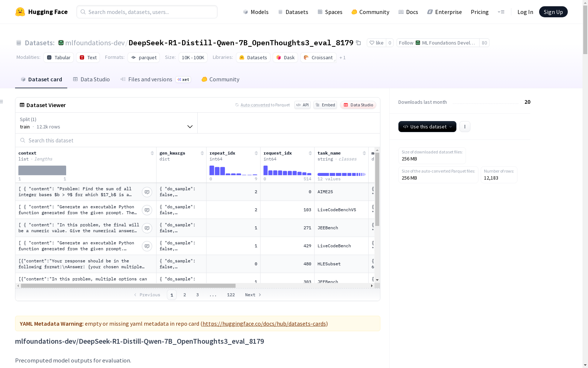The height and width of the screenshot is (368, 588).
Task: Filter by Datasets library tag
Action: [x=253, y=57]
